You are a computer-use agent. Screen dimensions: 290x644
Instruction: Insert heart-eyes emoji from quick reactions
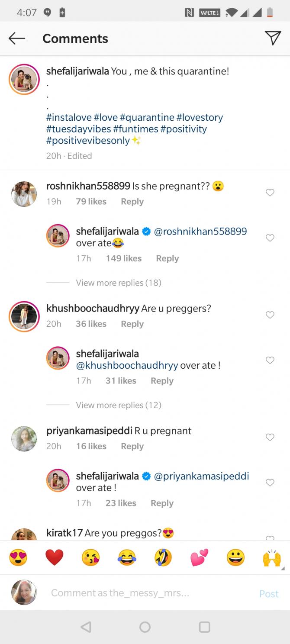click(18, 557)
